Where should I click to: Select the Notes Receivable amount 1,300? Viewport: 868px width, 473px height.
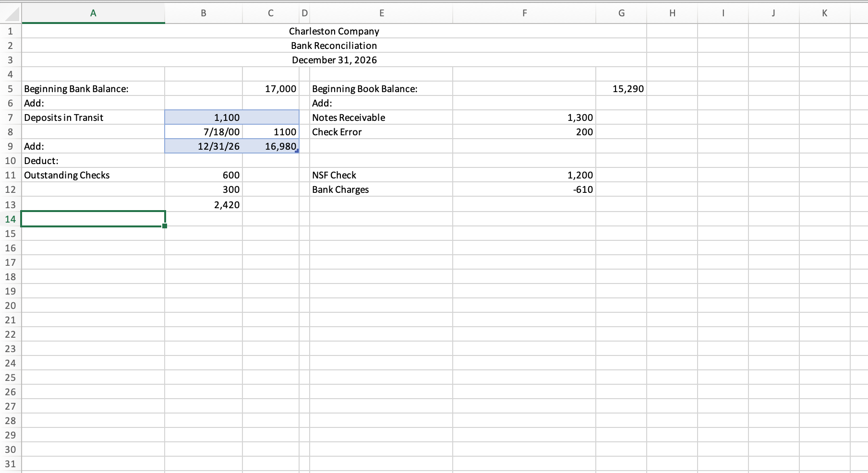coord(524,118)
